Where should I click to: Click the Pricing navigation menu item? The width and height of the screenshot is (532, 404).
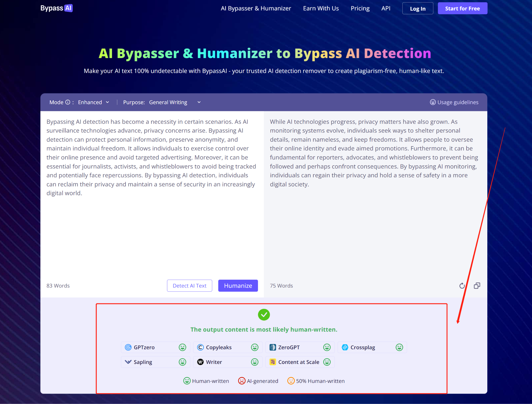(360, 8)
